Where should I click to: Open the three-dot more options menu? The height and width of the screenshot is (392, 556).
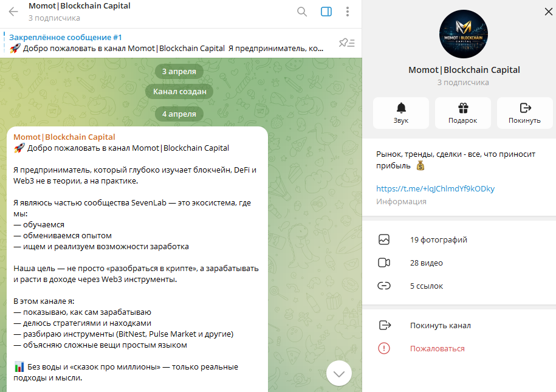348,12
